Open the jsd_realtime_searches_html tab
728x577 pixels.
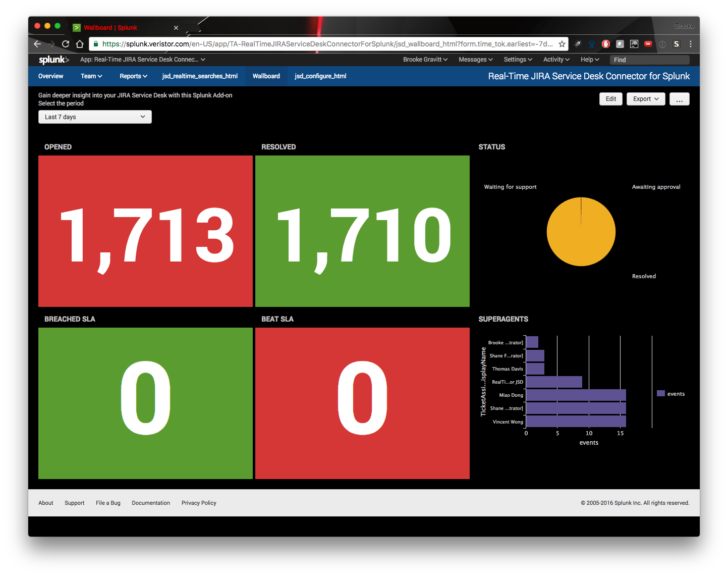point(200,76)
